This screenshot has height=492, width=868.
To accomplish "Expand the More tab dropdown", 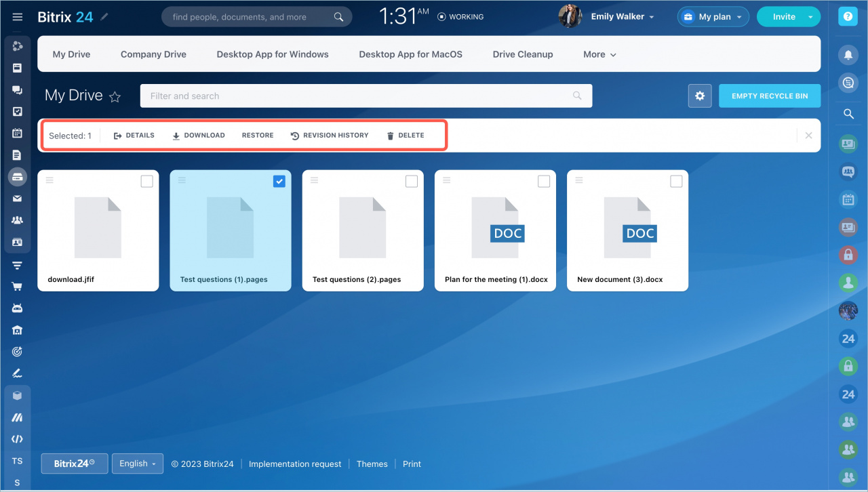I will [600, 54].
